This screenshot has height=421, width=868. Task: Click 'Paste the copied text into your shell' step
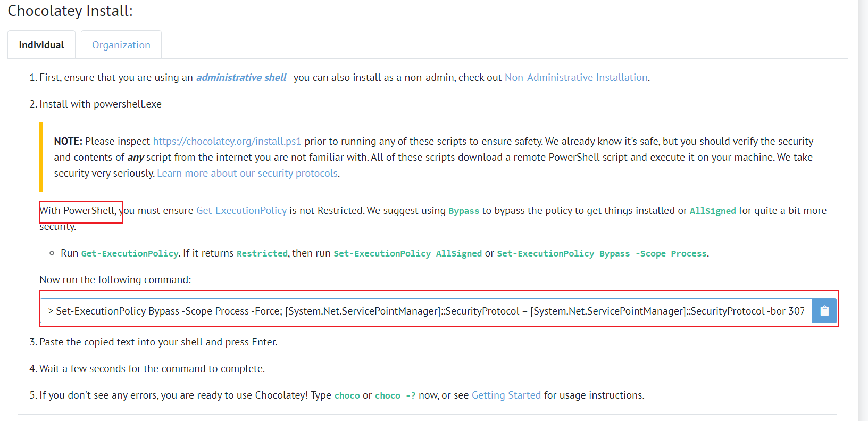click(158, 342)
